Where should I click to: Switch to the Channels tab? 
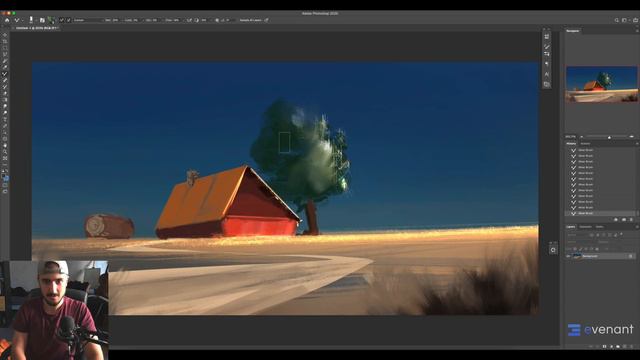pos(585,227)
